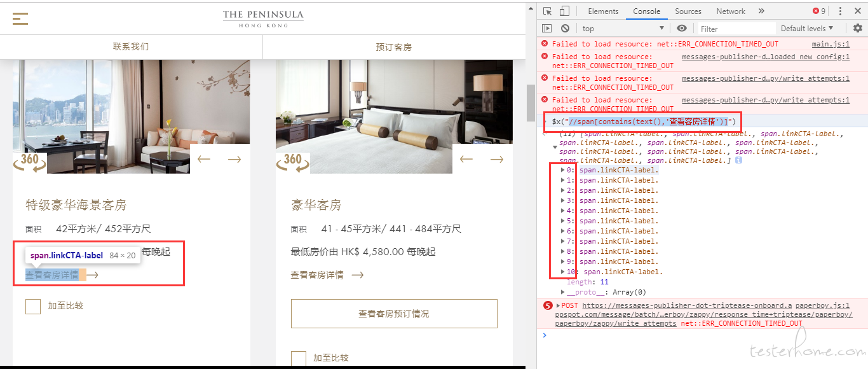868x369 pixels.
Task: Open console settings gear
Action: [858, 28]
